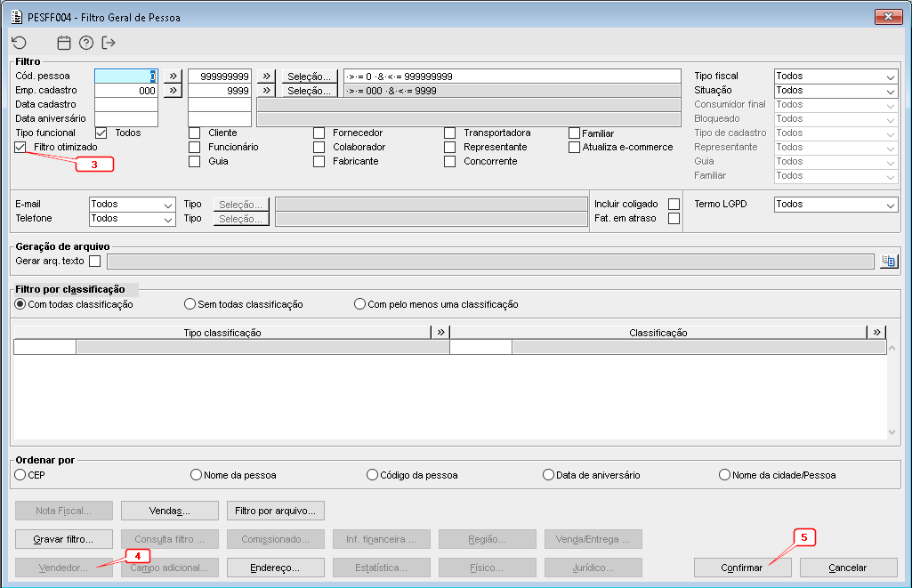Image resolution: width=912 pixels, height=588 pixels.
Task: Click first Tipo classificação grid cell
Action: [44, 347]
